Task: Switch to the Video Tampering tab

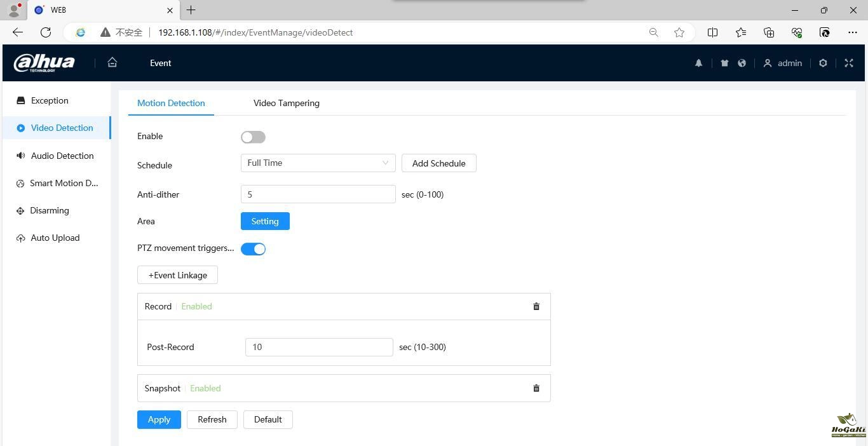Action: [286, 103]
